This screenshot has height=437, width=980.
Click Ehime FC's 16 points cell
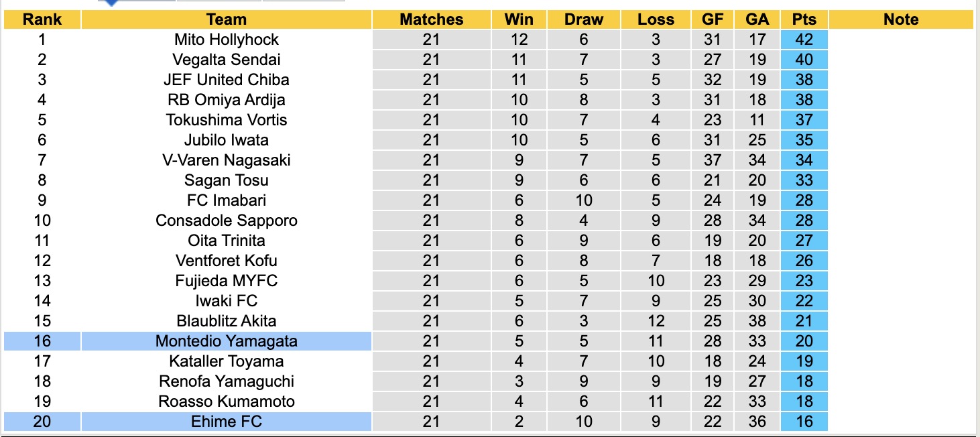pyautogui.click(x=804, y=422)
